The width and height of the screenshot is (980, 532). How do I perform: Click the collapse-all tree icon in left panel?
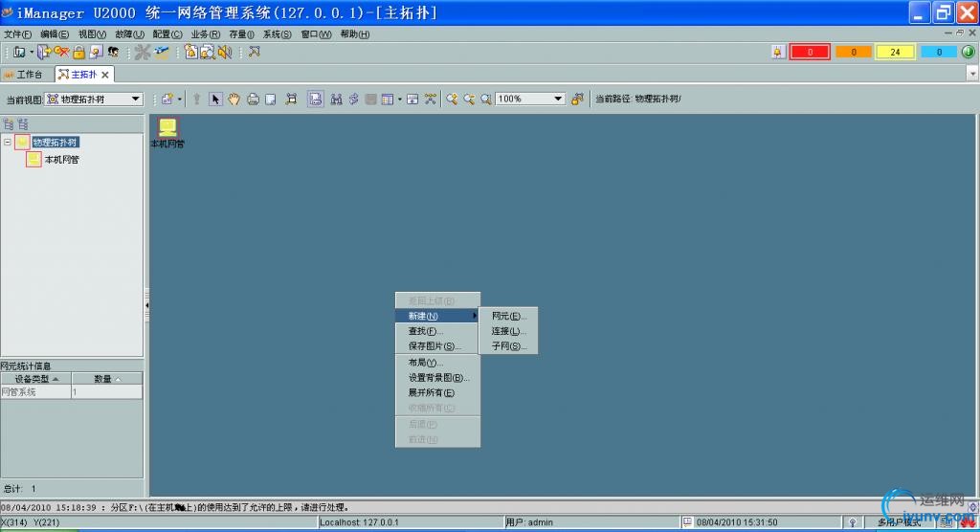click(x=23, y=123)
